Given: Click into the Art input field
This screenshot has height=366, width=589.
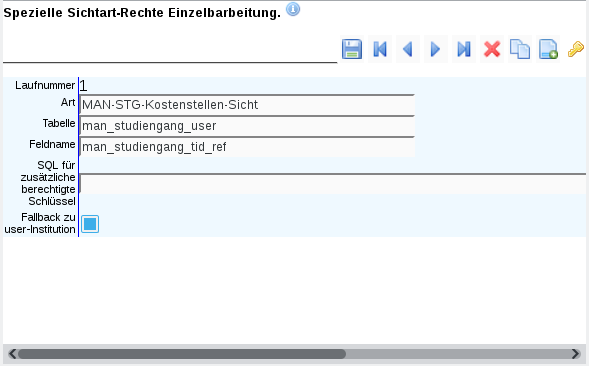Looking at the screenshot, I should (x=247, y=105).
